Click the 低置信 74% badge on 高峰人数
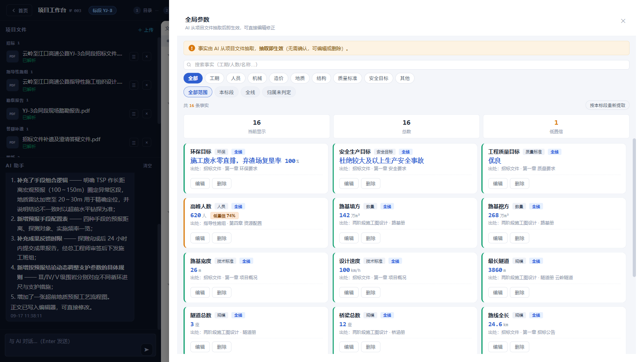This screenshot has height=362, width=644. click(224, 216)
